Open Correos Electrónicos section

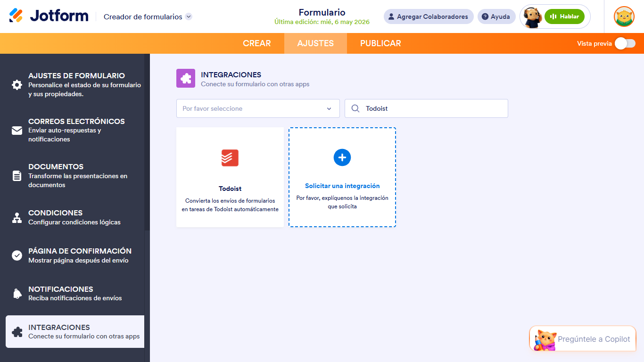(x=75, y=130)
